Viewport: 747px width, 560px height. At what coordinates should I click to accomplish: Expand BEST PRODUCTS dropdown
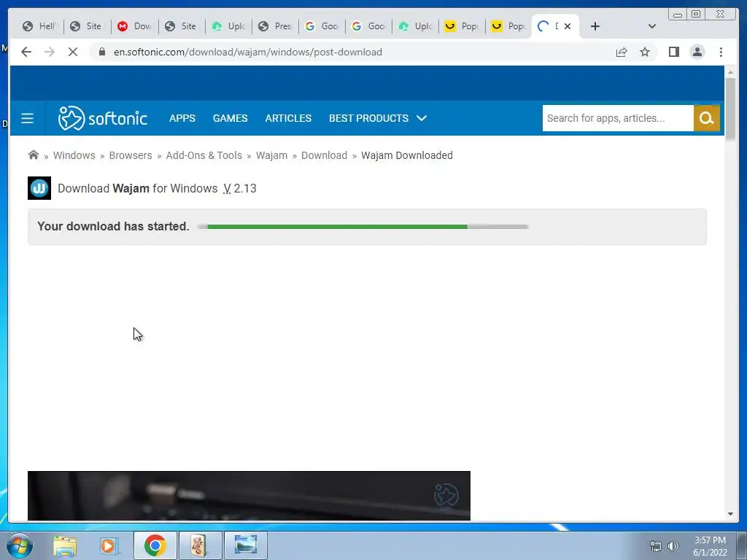point(378,118)
